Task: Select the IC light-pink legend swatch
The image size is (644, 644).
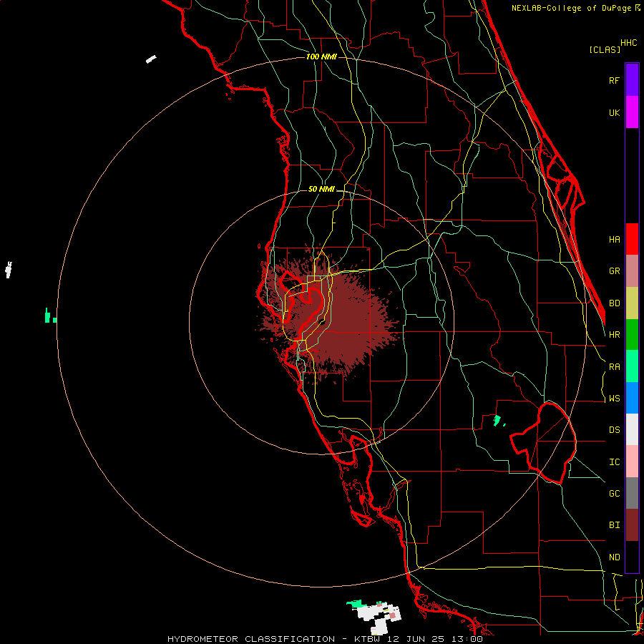Action: pos(632,462)
